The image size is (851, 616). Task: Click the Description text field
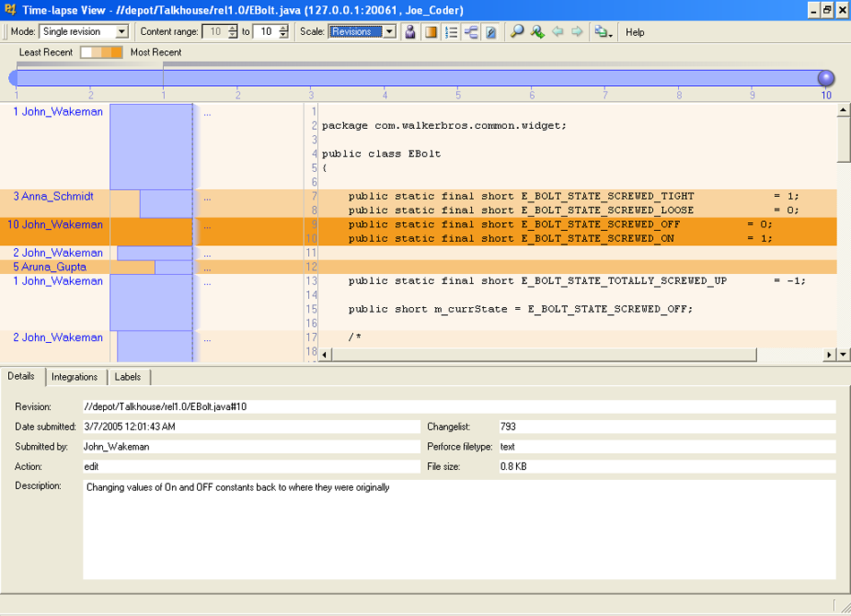pyautogui.click(x=459, y=528)
